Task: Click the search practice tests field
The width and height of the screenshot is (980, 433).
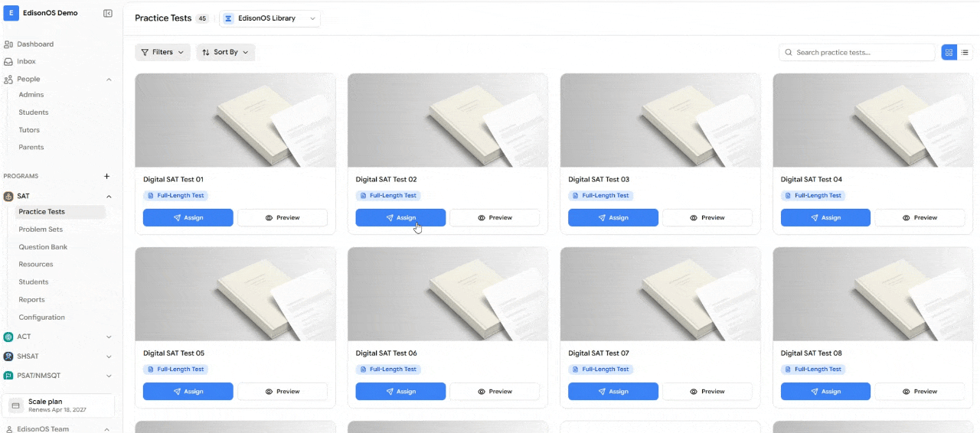Action: coord(857,53)
